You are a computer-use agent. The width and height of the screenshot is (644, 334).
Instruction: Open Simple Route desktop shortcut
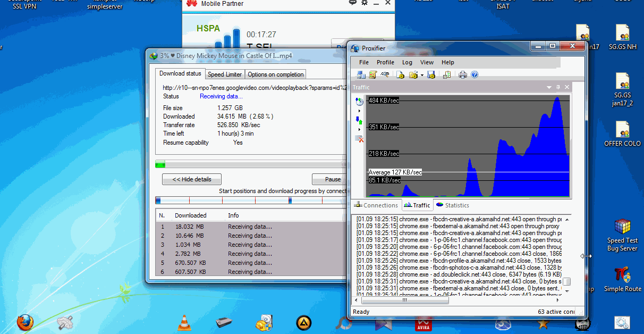622,280
